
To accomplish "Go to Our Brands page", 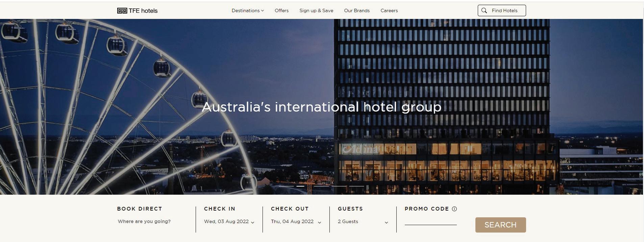I will coord(357,10).
